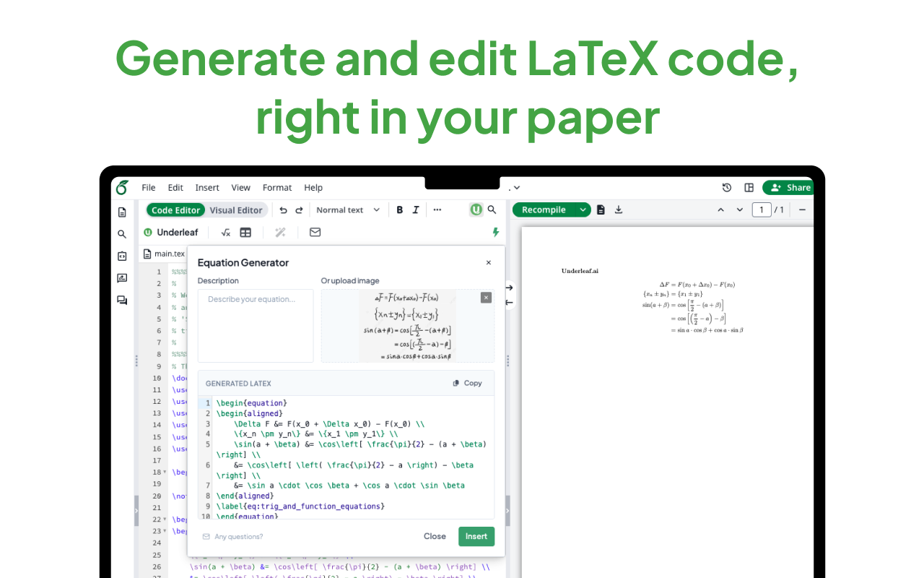Go to previous PDF page

720,210
